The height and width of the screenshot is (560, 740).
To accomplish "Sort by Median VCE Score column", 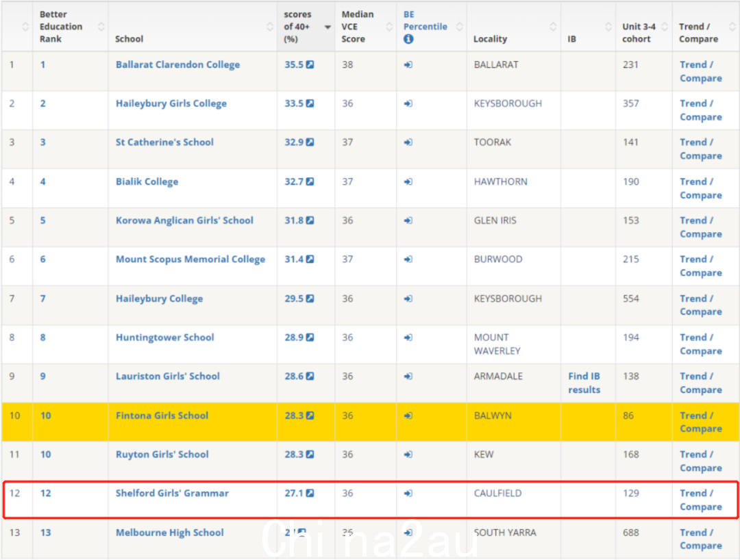I will (389, 27).
